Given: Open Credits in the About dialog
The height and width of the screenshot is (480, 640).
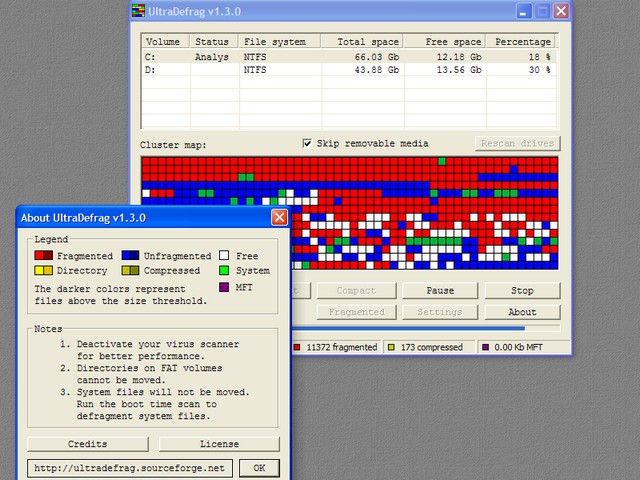Looking at the screenshot, I should pos(88,444).
